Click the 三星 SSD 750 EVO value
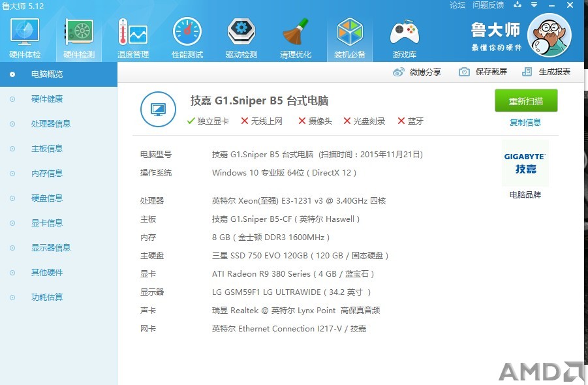 [x=300, y=256]
